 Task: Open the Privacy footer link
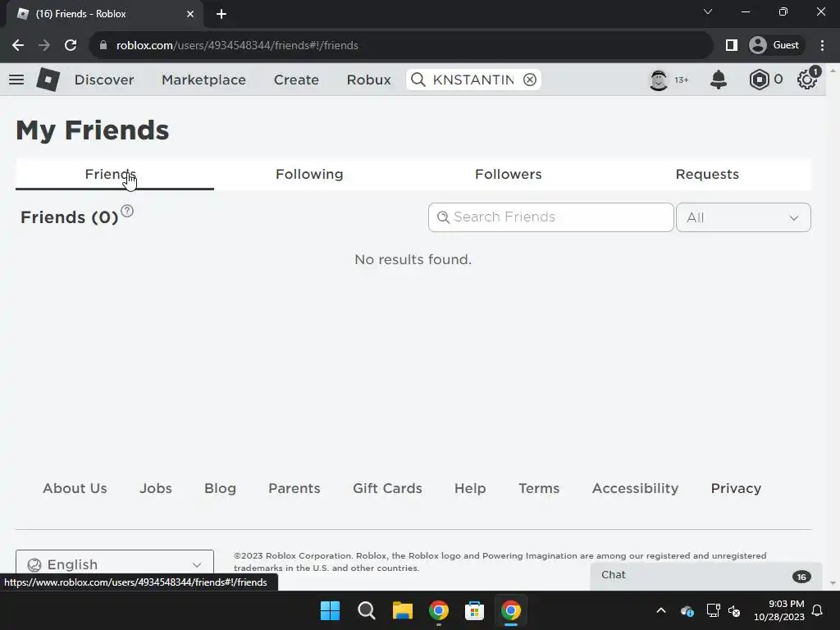(x=736, y=489)
